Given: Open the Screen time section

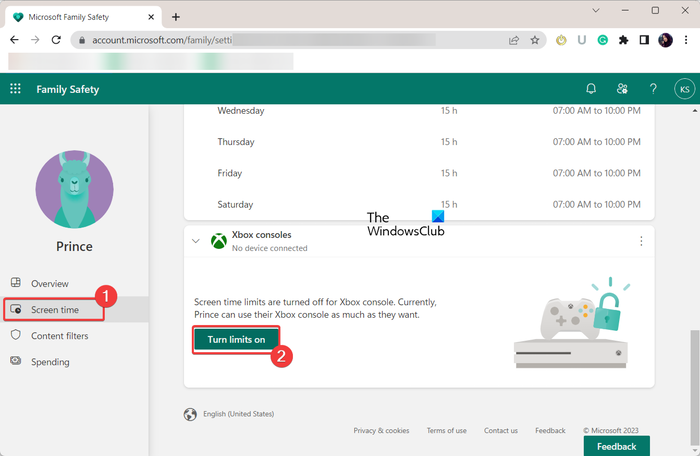Looking at the screenshot, I should click(x=74, y=309).
